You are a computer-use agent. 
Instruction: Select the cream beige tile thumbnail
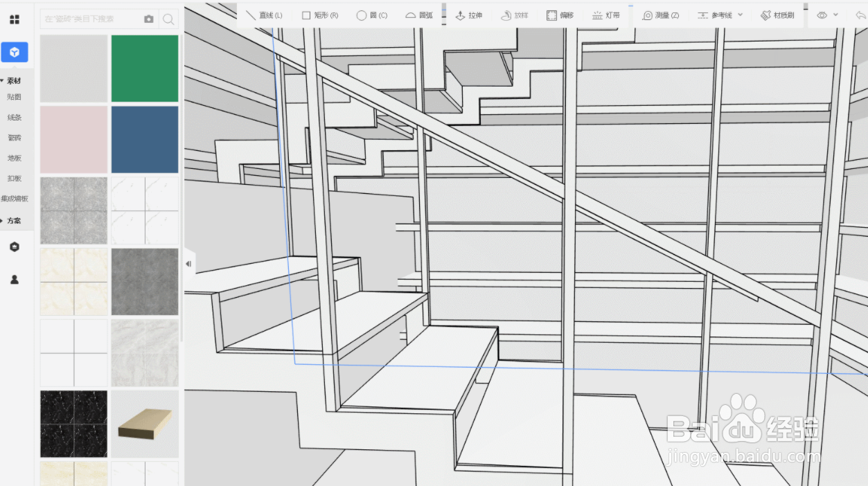(x=74, y=282)
